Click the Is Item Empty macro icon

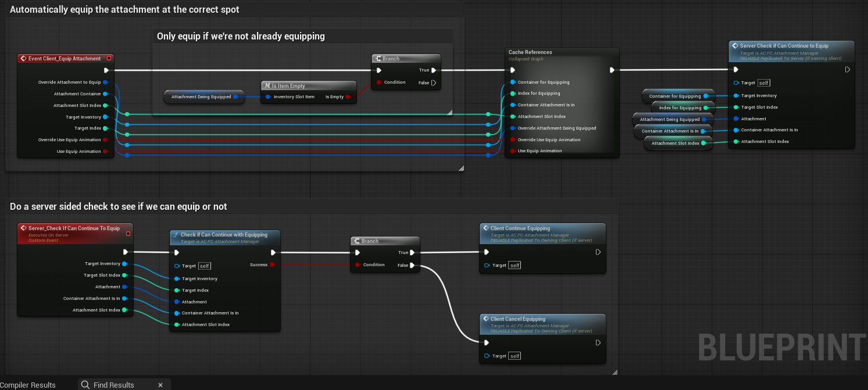(x=267, y=85)
